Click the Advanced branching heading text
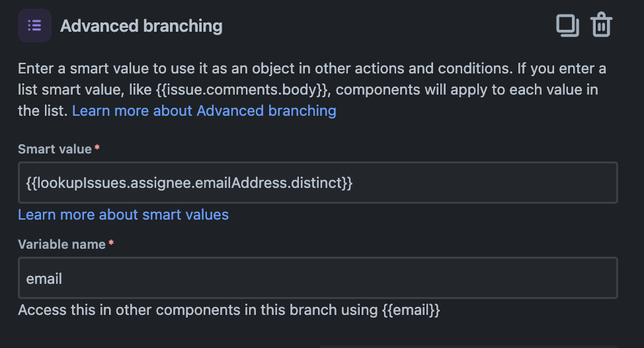 [x=141, y=26]
